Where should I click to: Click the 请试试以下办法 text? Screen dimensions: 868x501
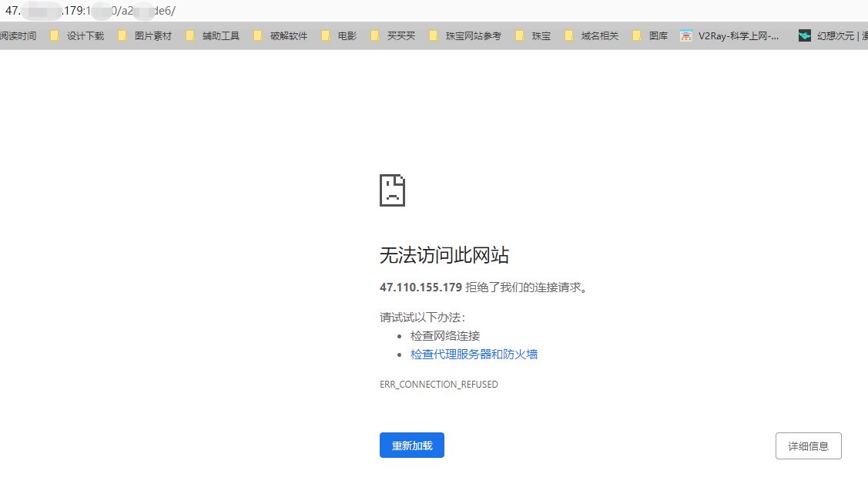pos(422,317)
